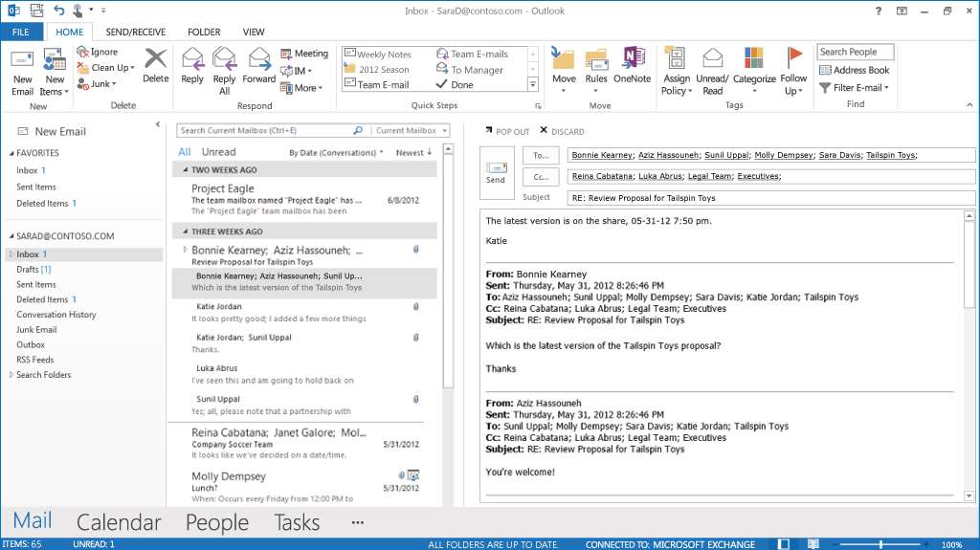Open By Date (Conversations) arrangement dropdown
The width and height of the screenshot is (980, 550).
[336, 152]
